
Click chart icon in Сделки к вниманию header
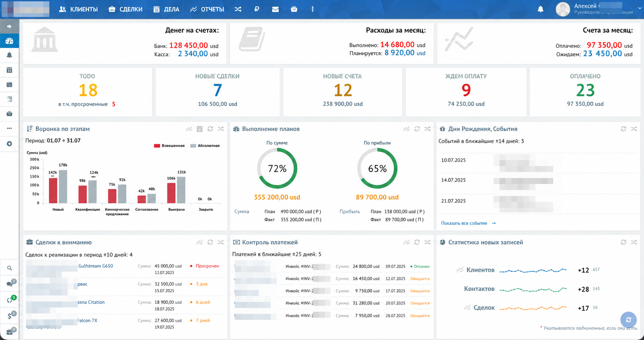tap(200, 242)
